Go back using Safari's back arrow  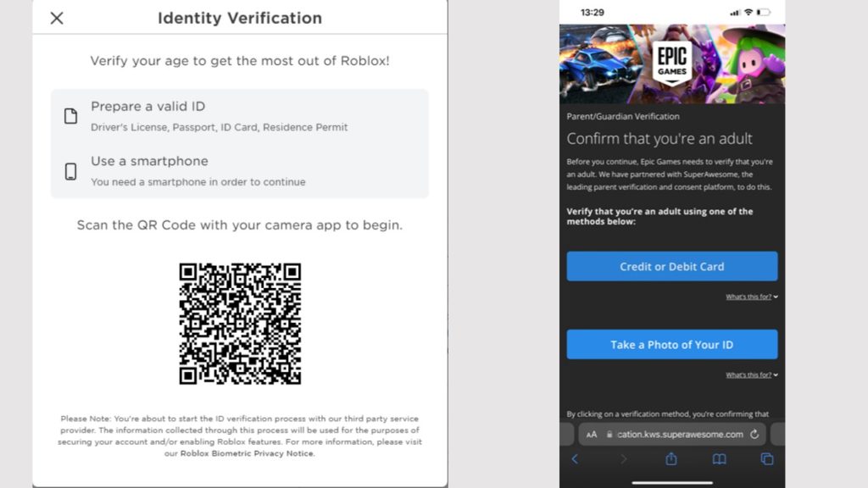click(x=575, y=458)
